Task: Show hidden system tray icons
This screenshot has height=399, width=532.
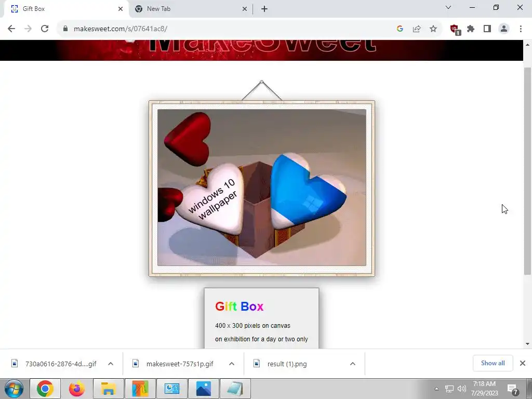Action: tap(436, 389)
